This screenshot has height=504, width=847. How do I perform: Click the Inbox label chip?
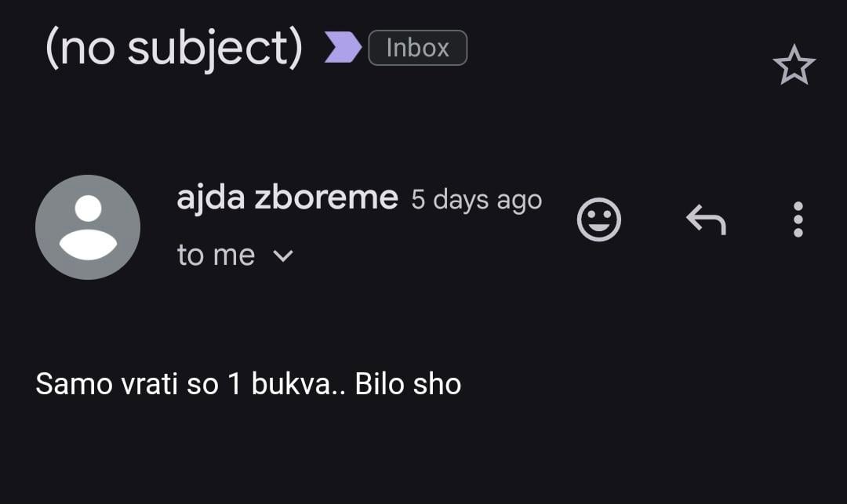[x=417, y=48]
